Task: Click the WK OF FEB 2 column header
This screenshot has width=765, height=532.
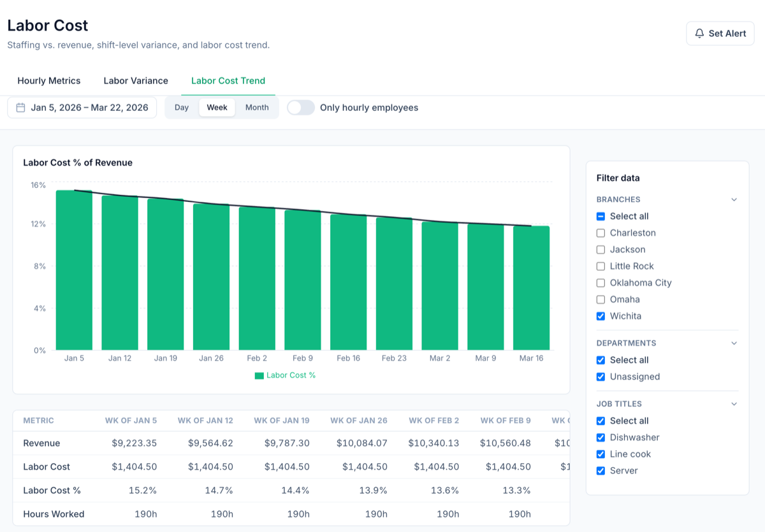Action: click(x=433, y=421)
